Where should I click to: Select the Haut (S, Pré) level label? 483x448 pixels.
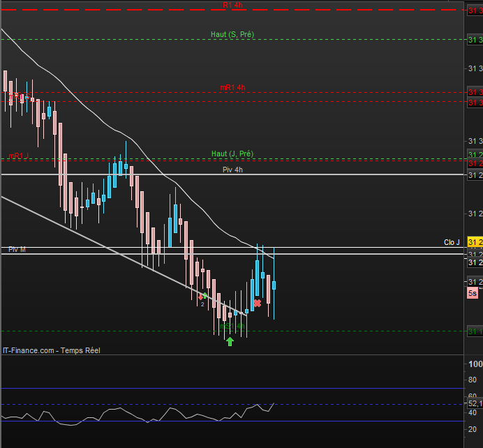[x=232, y=34]
